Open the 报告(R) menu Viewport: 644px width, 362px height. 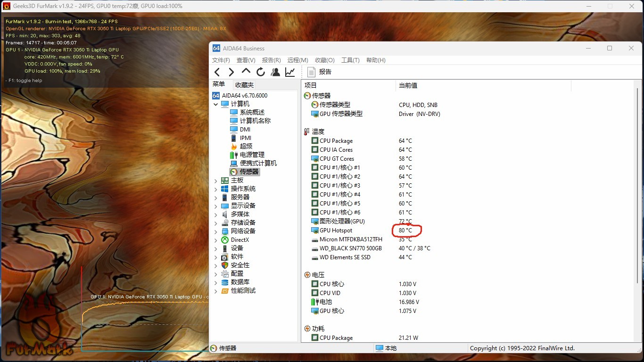pos(272,60)
